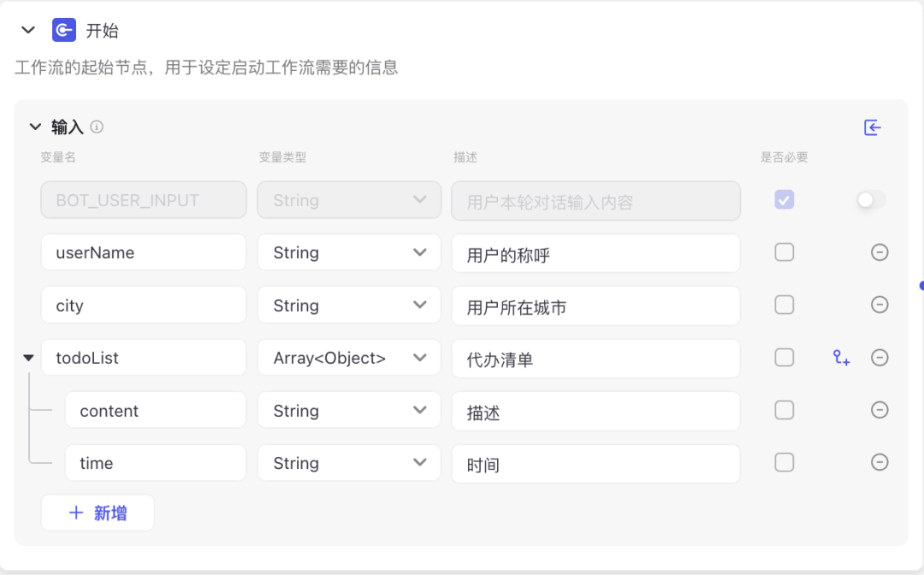This screenshot has width=924, height=575.
Task: Remove the content sub-field row
Action: click(x=880, y=410)
